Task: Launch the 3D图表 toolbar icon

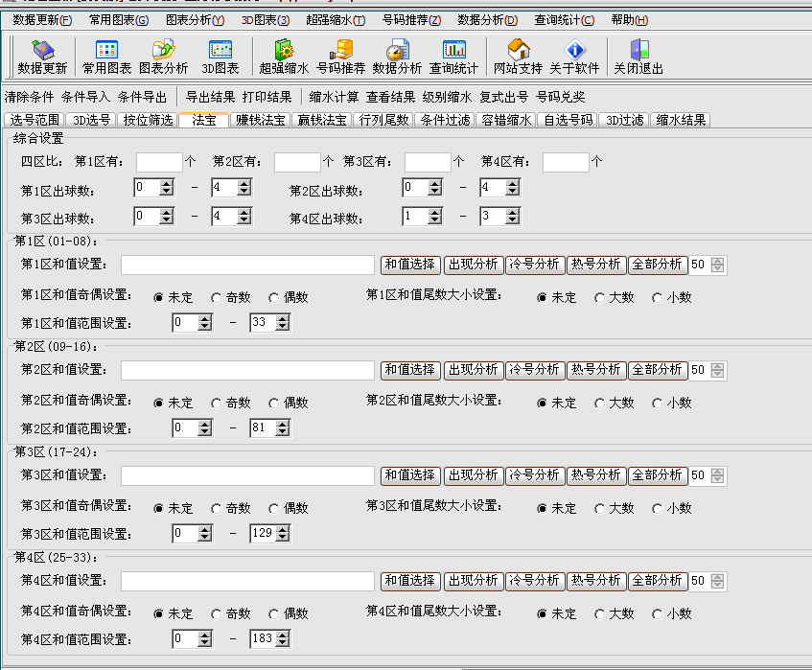Action: pos(220,57)
